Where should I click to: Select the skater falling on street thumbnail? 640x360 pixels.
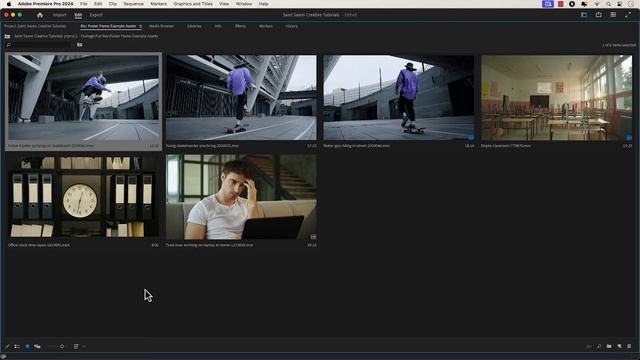(399, 98)
